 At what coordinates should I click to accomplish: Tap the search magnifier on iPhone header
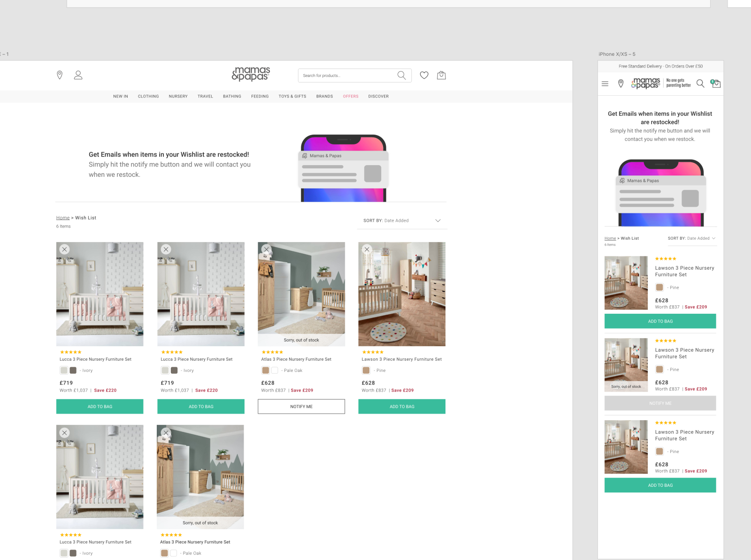coord(700,83)
